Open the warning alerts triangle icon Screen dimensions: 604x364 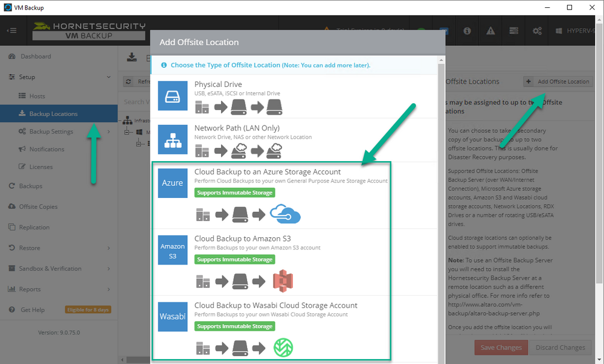(490, 31)
